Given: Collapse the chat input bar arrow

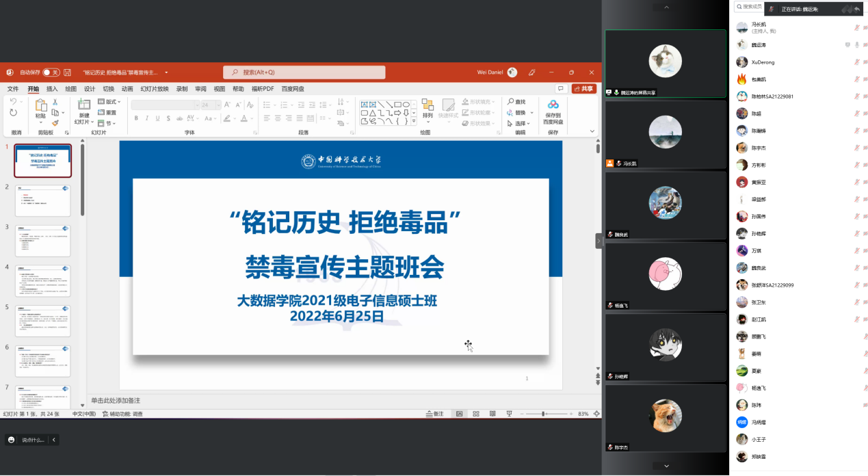Looking at the screenshot, I should tap(53, 440).
